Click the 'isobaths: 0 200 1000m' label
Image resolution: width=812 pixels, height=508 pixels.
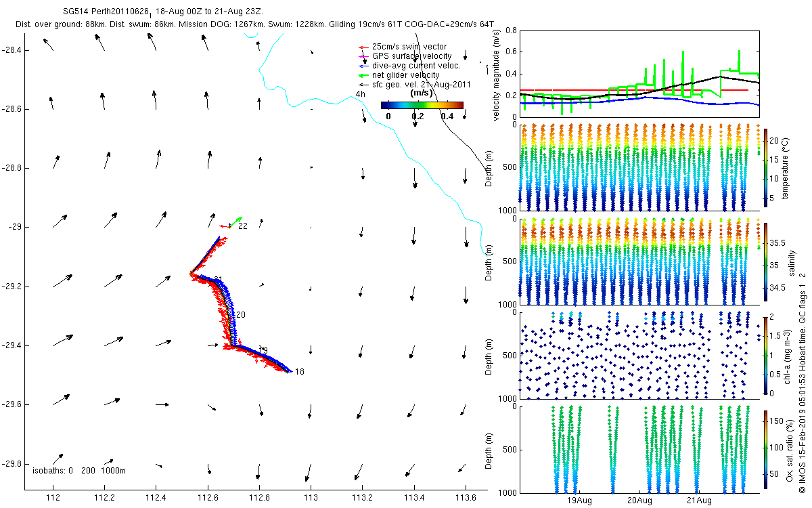click(x=78, y=470)
